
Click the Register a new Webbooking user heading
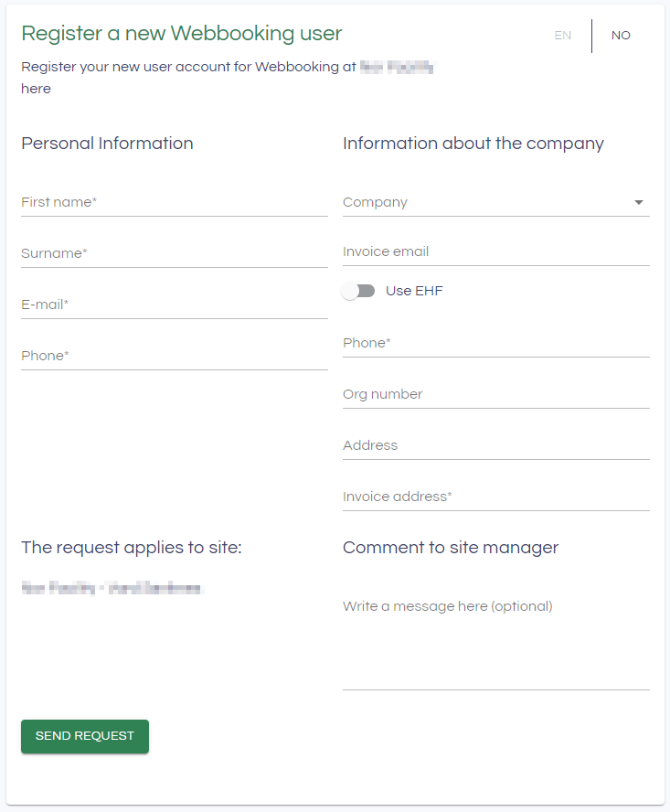click(x=181, y=34)
